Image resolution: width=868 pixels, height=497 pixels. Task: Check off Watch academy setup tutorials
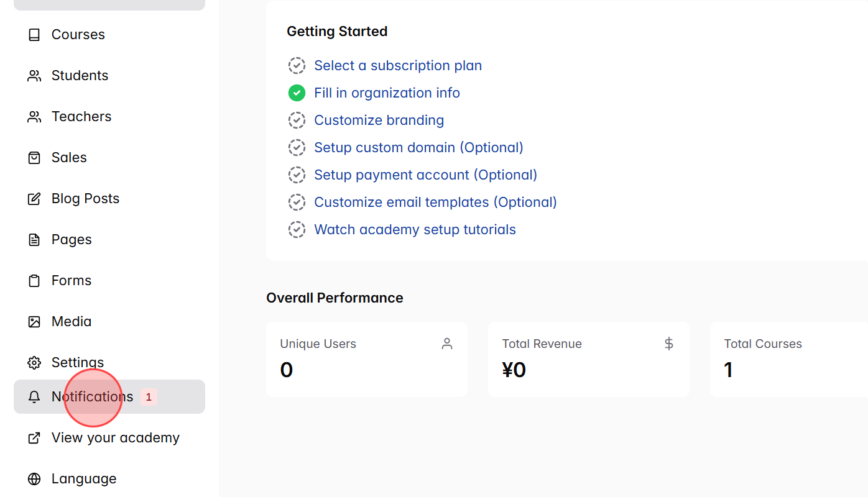click(x=297, y=229)
